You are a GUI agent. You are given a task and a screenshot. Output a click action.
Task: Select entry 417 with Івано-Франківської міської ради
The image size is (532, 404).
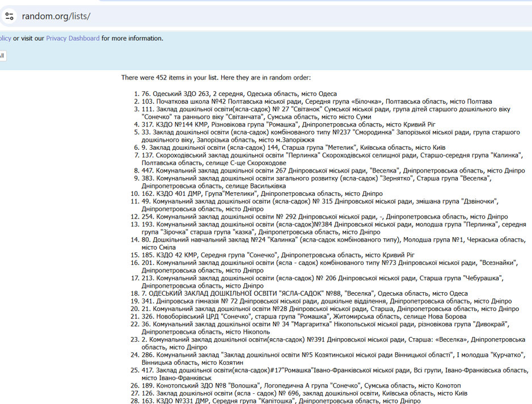[x=335, y=374]
